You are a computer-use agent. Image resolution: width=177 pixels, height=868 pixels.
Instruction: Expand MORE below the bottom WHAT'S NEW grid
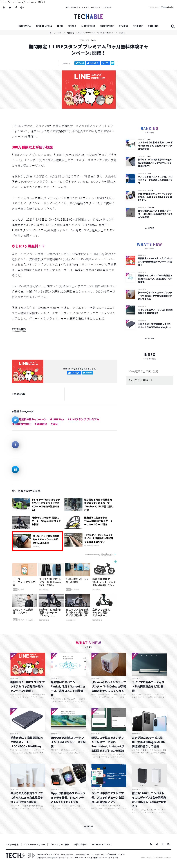[89, 826]
